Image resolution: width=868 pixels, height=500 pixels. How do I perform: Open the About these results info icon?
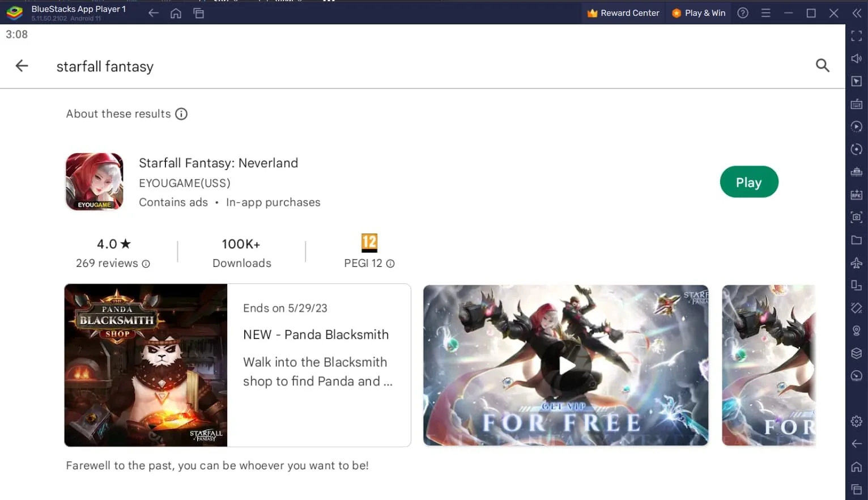(x=181, y=114)
